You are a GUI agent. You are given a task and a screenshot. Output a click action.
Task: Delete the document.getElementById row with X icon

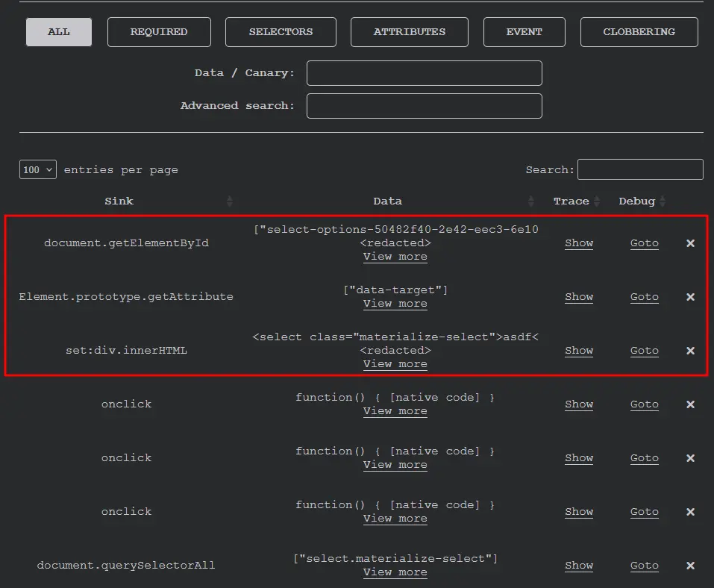tap(690, 243)
